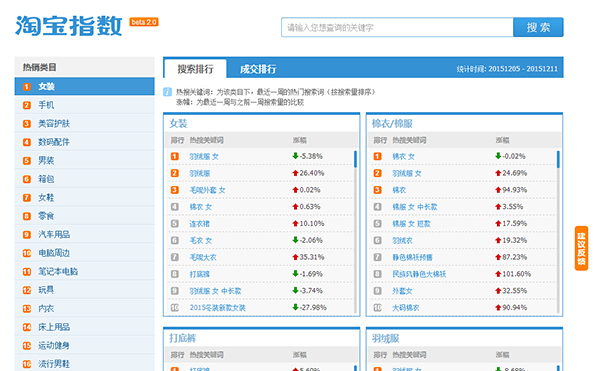The height and width of the screenshot is (371, 600).
Task: Click the 统计时间 20151205 - 20151211 text
Action: (507, 69)
